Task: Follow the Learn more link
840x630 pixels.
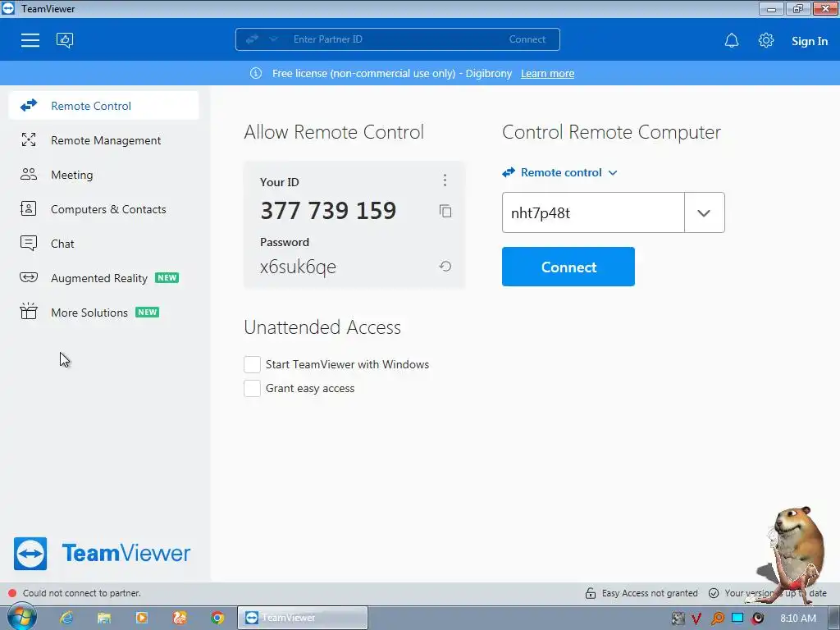Action: pyautogui.click(x=547, y=73)
